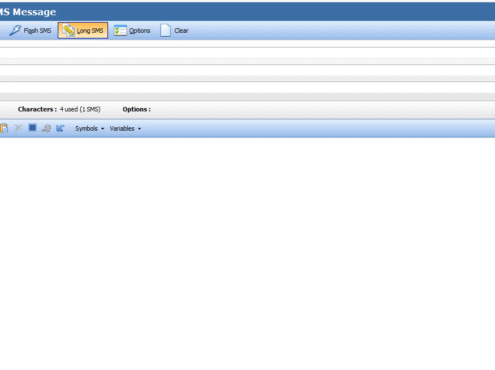The image size is (495, 370).
Task: Open the Options checklist button
Action: click(x=132, y=30)
